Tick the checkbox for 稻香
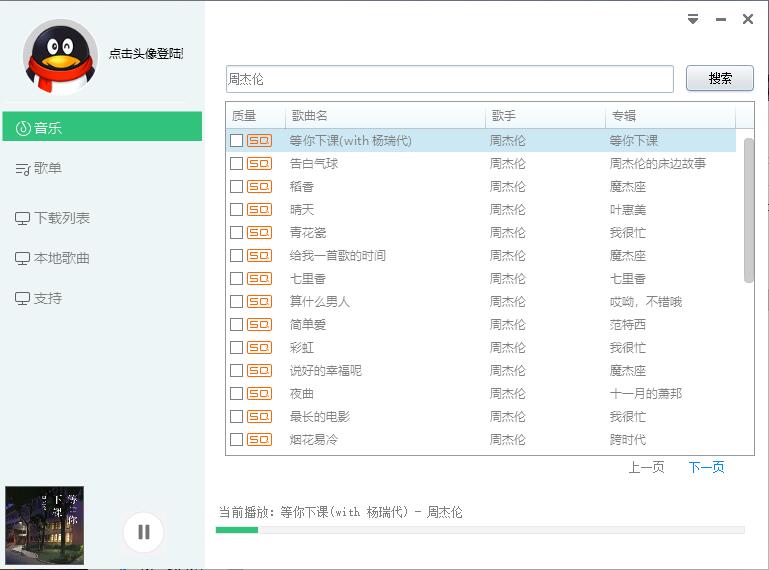The image size is (769, 570). [x=236, y=186]
